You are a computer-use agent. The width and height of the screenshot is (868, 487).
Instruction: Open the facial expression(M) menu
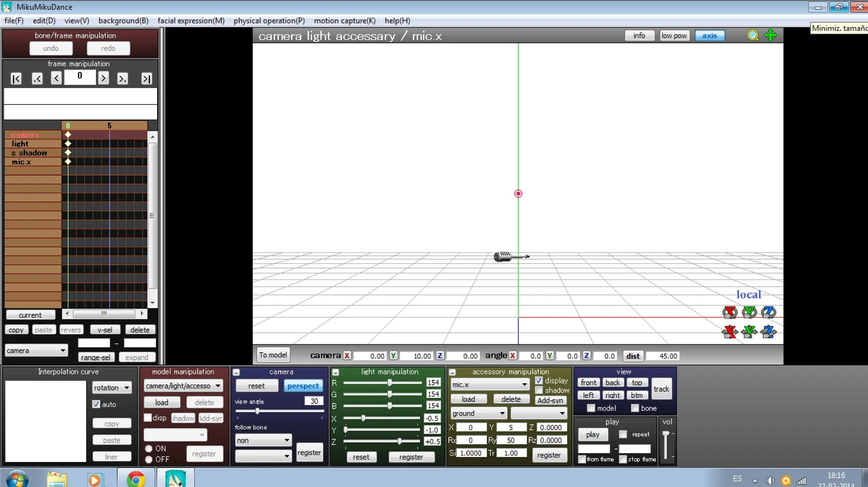point(191,21)
